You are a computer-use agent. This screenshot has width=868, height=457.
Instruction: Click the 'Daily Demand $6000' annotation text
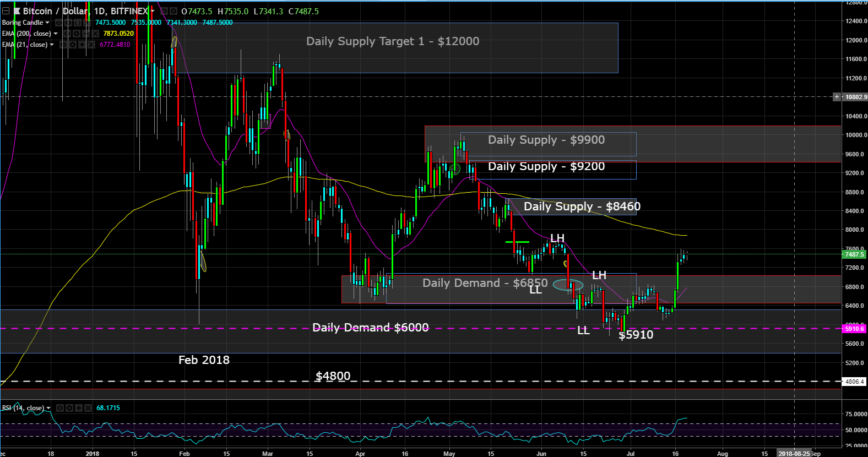point(371,328)
